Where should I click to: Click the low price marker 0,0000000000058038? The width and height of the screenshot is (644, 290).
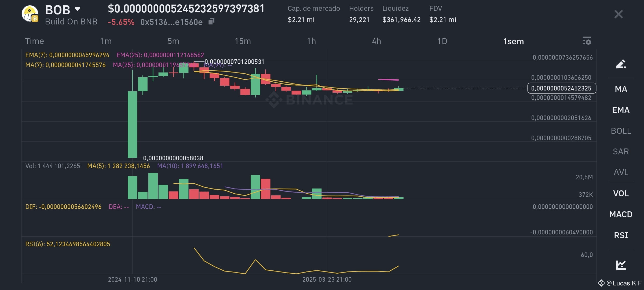point(173,158)
